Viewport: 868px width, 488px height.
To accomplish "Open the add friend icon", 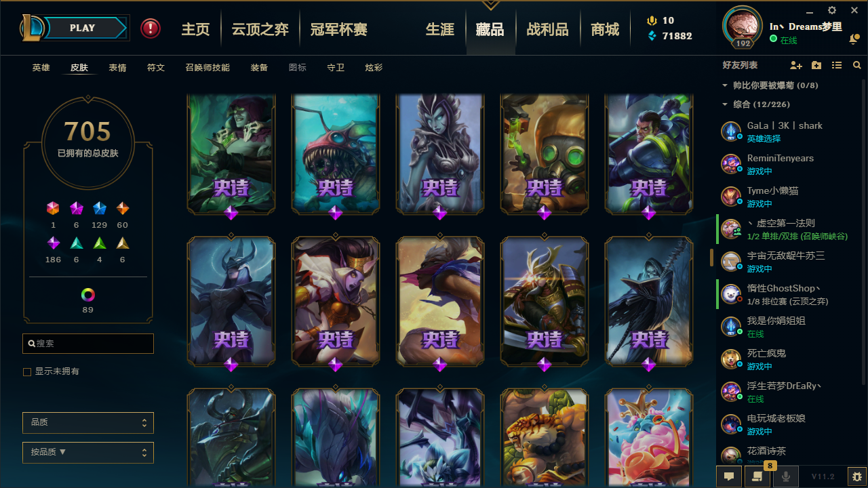I will click(796, 65).
